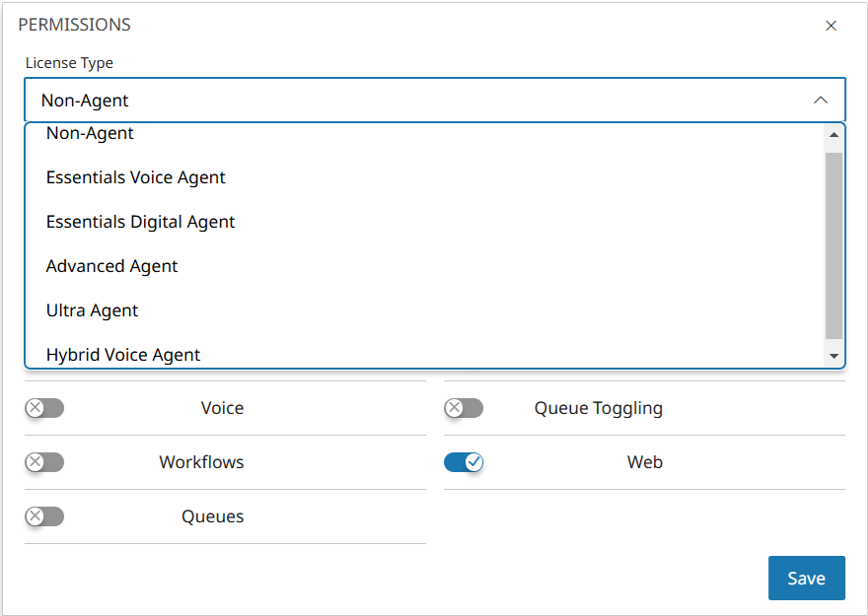This screenshot has width=868, height=616.
Task: Select Non-Agent from the license list
Action: pos(424,133)
